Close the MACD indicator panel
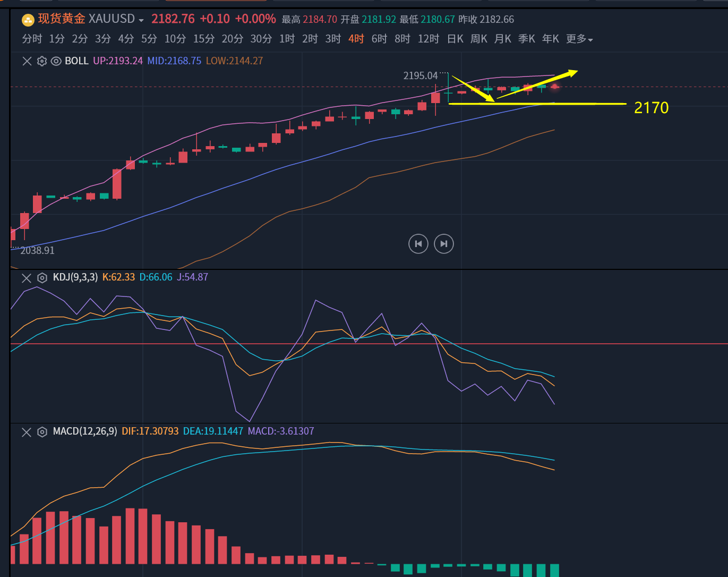 point(27,431)
